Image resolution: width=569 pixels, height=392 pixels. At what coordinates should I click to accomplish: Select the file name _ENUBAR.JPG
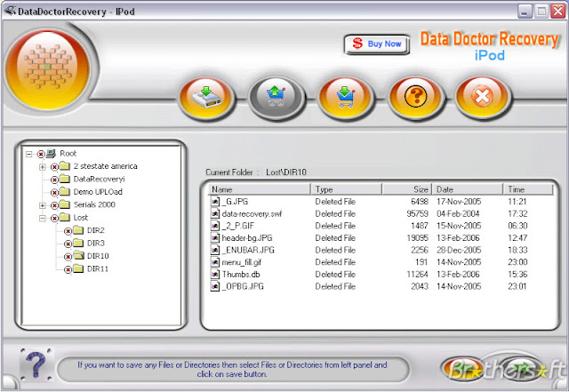pyautogui.click(x=248, y=250)
